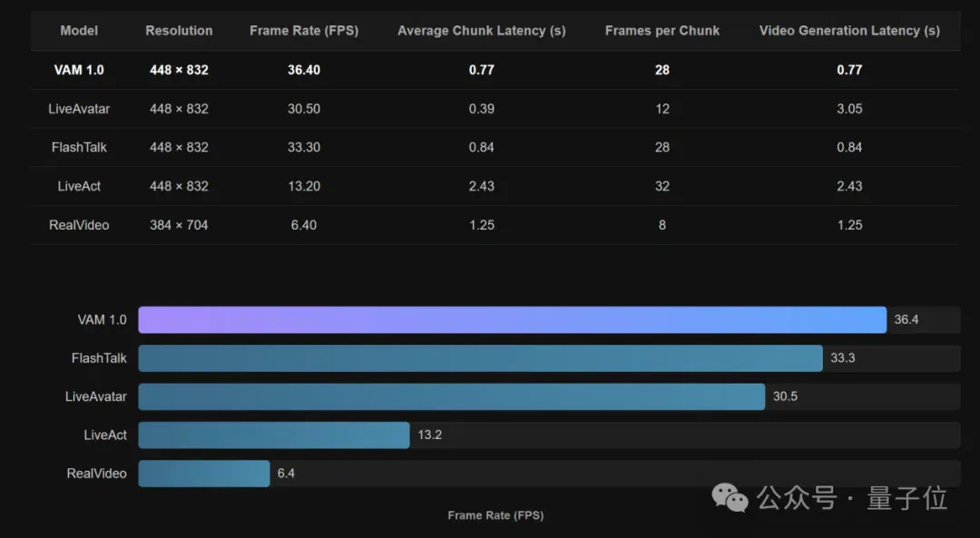
Task: Click the LiveAvatar 30.5 chart bar
Action: pyautogui.click(x=452, y=396)
